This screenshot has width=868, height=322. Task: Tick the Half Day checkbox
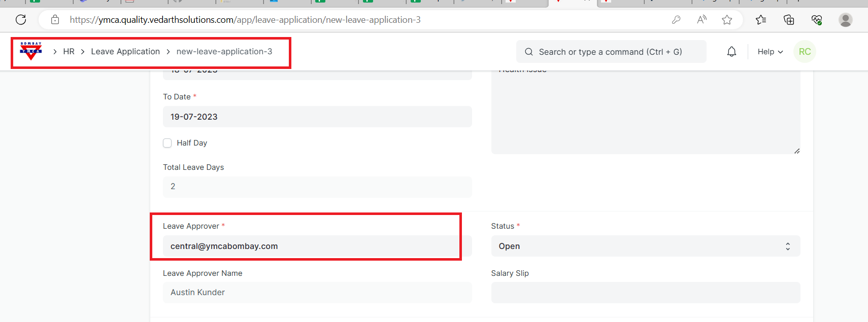click(168, 143)
